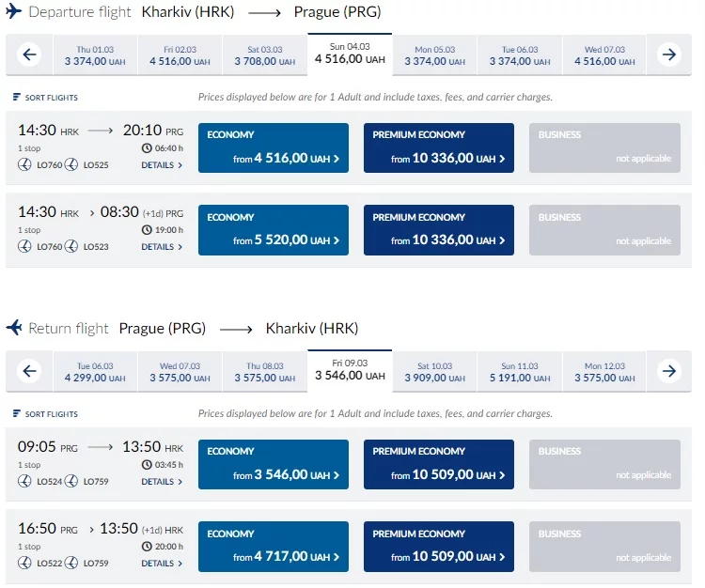Open details of the 16:50 return flight
The height and width of the screenshot is (588, 705).
point(162,564)
